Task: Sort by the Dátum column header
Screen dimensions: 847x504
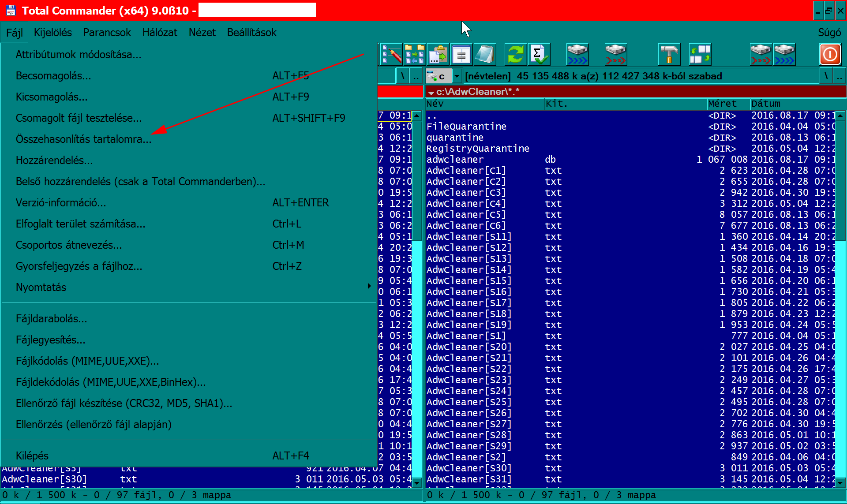Action: (798, 104)
